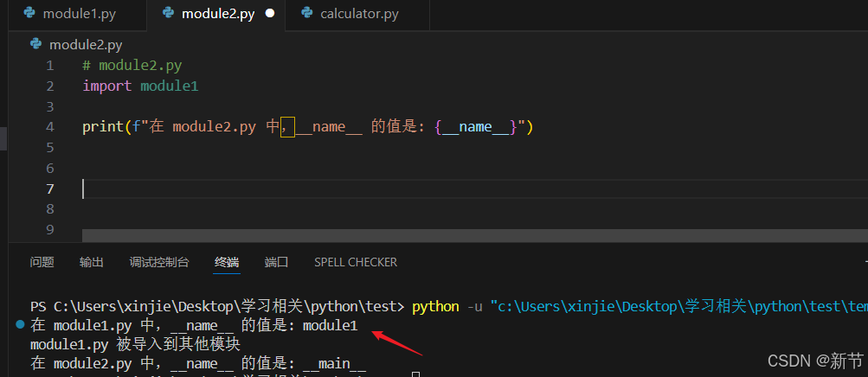Click '的值是:' inside the f-string on line 4
The height and width of the screenshot is (377, 868).
pyautogui.click(x=398, y=127)
